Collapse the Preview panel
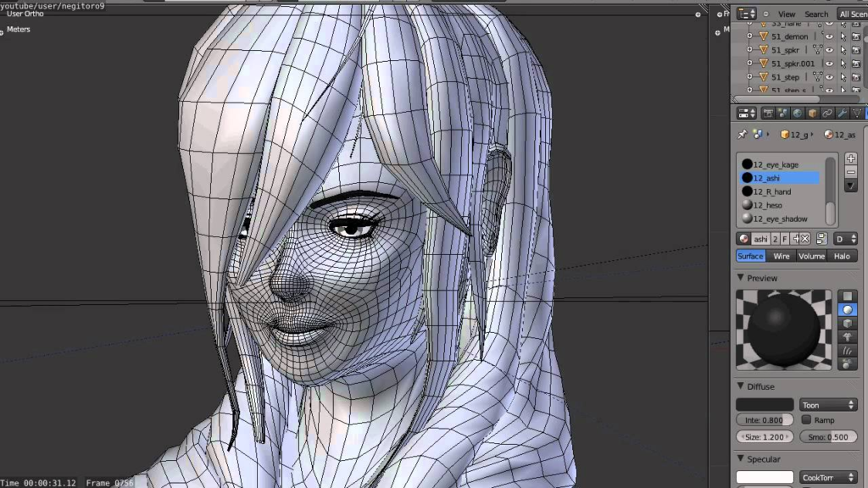 pyautogui.click(x=740, y=278)
